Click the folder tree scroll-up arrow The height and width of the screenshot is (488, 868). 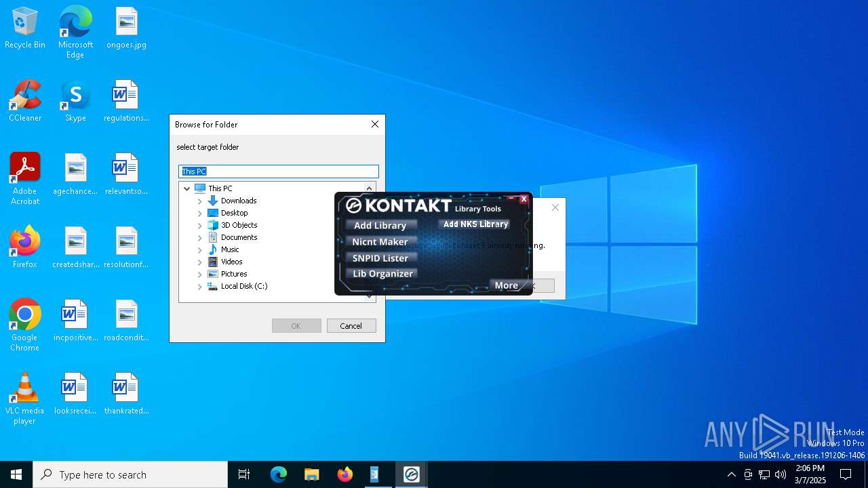[370, 188]
